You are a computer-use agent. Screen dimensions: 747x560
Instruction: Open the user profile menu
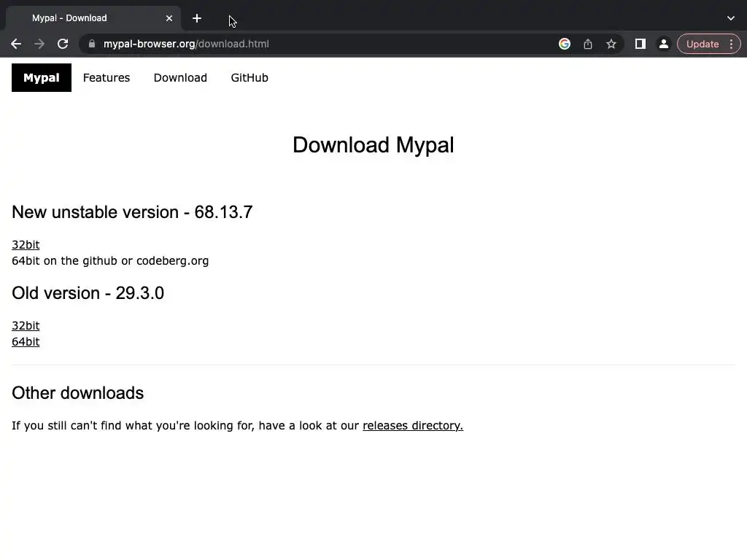(x=663, y=44)
